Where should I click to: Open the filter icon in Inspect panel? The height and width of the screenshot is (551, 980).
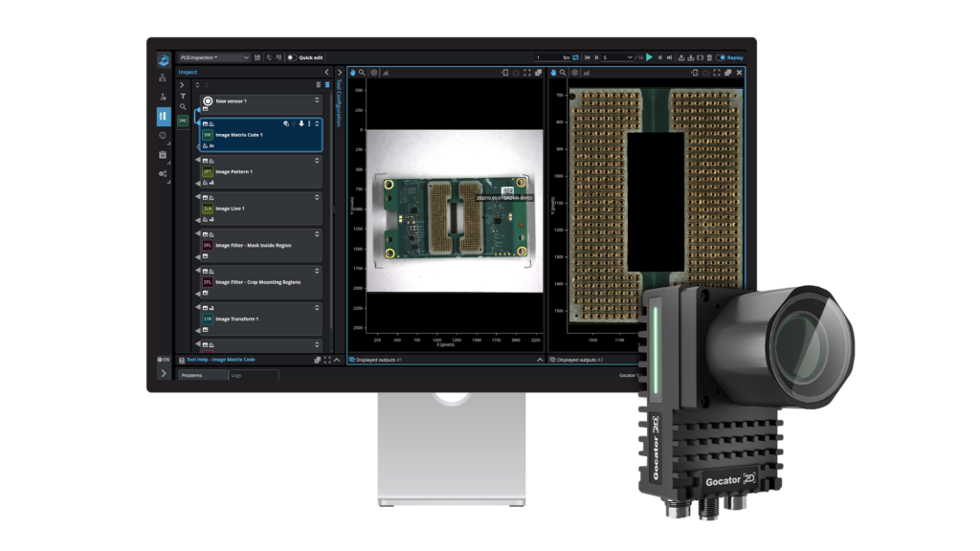click(183, 96)
